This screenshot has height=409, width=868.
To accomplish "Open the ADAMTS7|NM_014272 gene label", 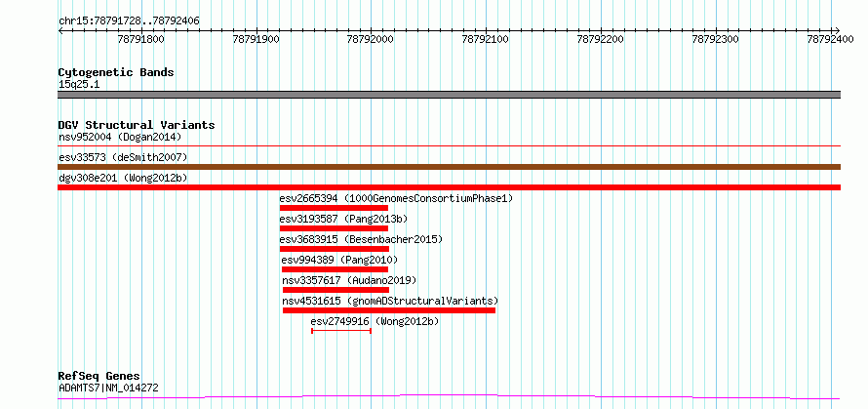I will [108, 388].
